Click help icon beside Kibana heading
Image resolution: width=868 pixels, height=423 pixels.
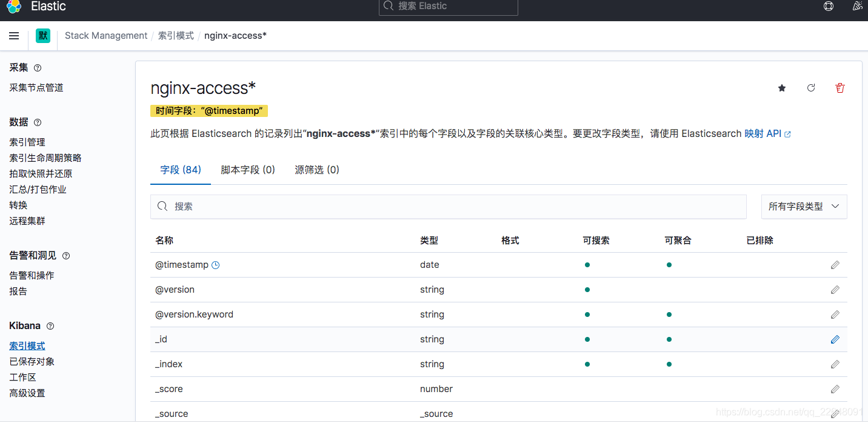[x=50, y=326]
